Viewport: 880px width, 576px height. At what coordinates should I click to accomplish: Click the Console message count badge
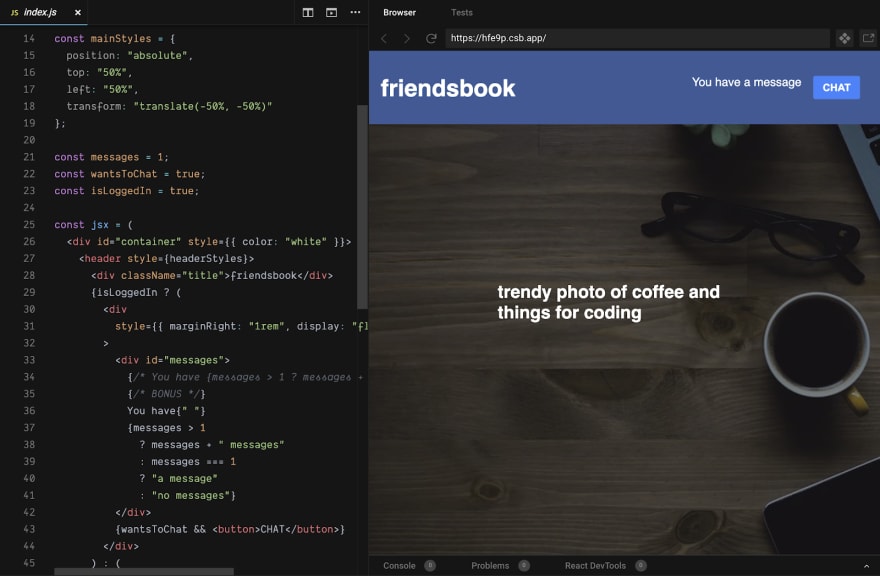click(430, 565)
